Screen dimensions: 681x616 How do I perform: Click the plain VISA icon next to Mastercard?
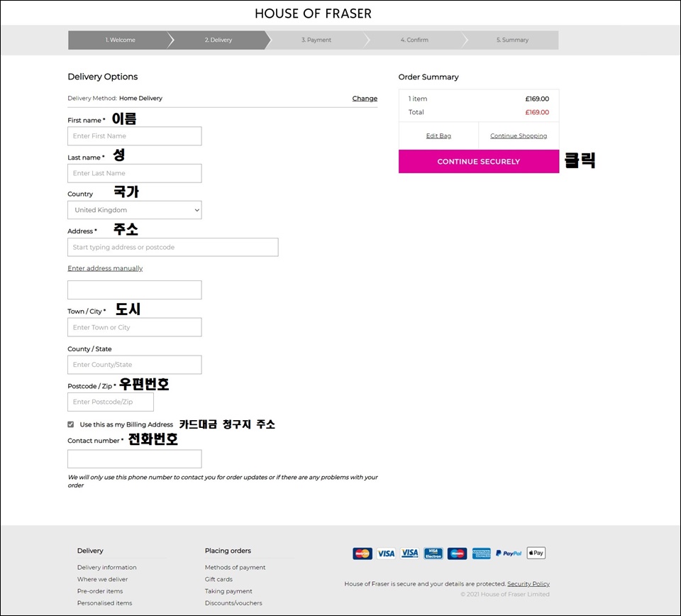(386, 553)
